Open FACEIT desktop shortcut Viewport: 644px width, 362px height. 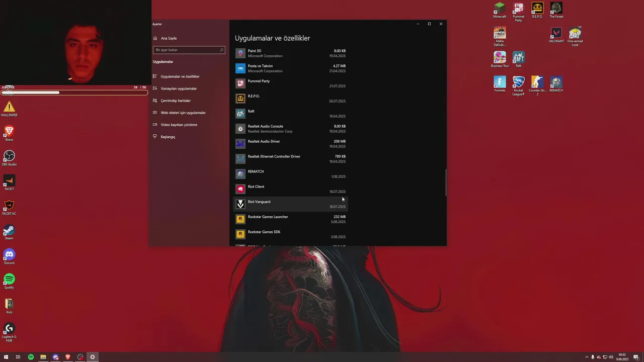[x=9, y=183]
